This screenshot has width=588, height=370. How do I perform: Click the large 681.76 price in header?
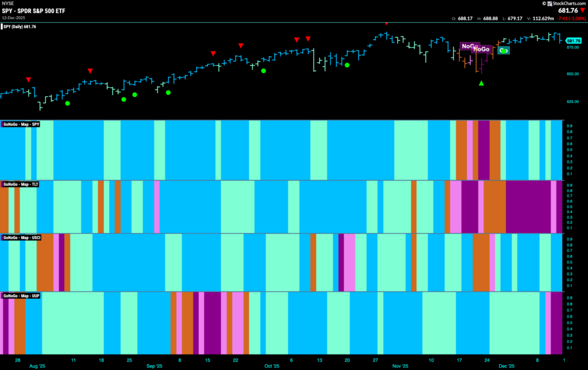coord(568,10)
